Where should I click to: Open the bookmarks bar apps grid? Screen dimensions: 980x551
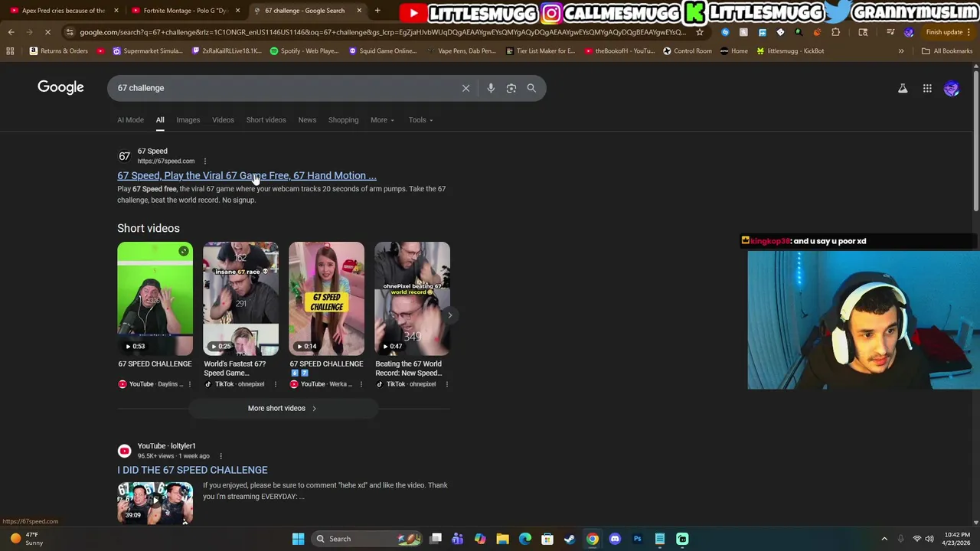coord(10,51)
